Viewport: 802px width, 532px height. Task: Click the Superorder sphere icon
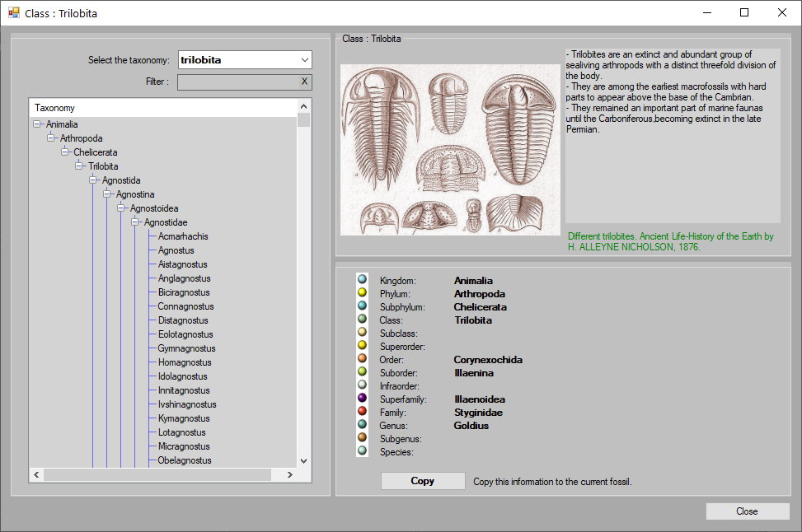(x=362, y=345)
